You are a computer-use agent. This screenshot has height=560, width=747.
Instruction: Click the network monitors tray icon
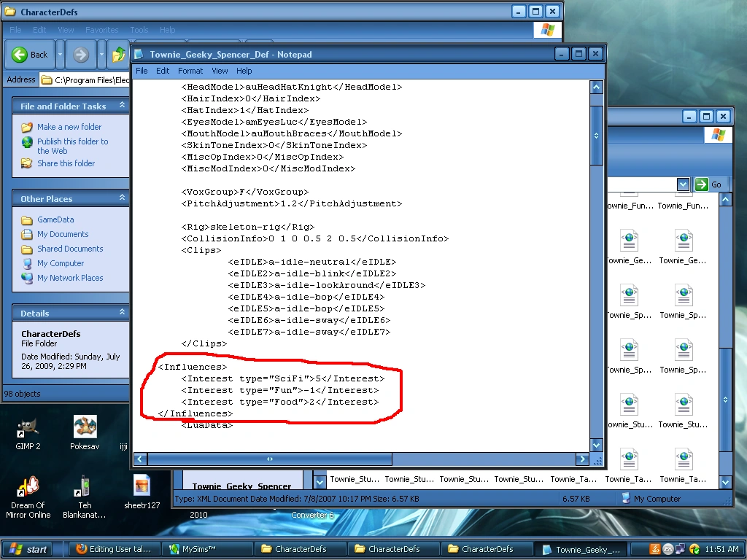pos(681,549)
